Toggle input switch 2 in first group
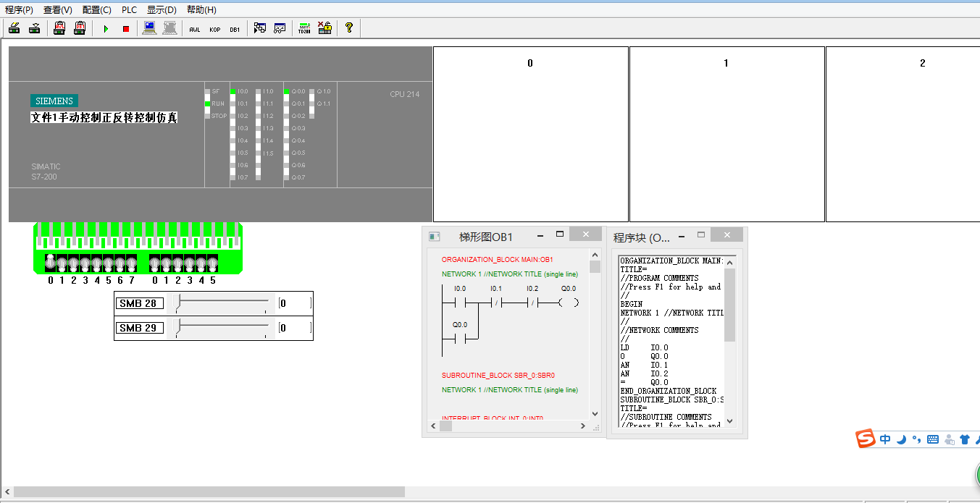Screen dimensions: 980x503 click(74, 263)
